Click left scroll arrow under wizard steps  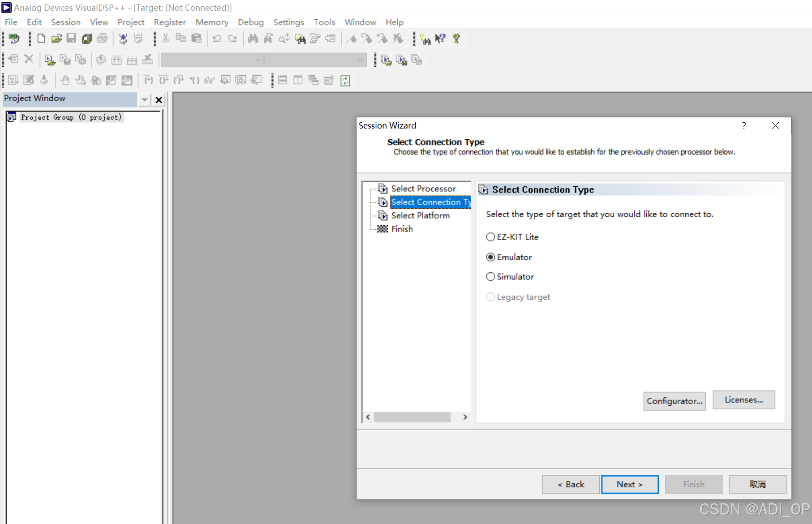pyautogui.click(x=368, y=417)
